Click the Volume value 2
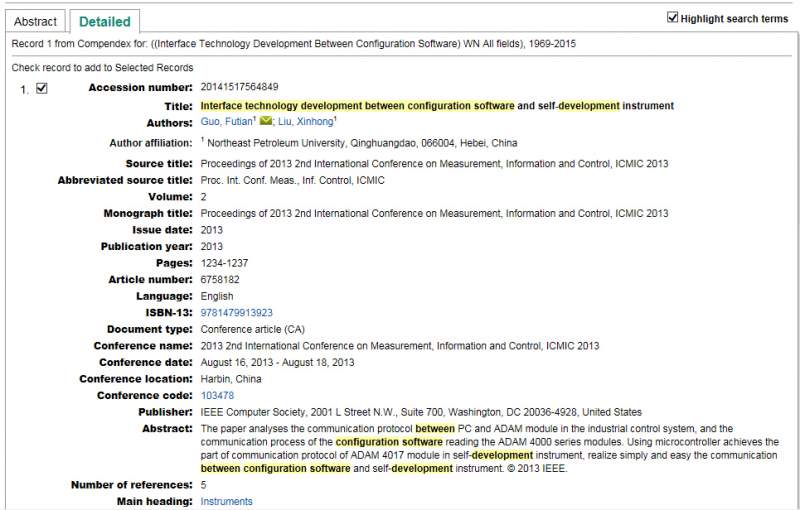This screenshot has width=800, height=510. coord(204,197)
